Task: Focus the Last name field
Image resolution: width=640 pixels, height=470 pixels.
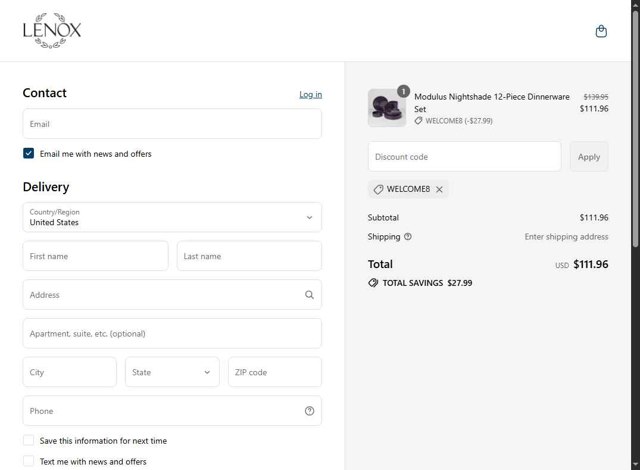Action: point(249,256)
